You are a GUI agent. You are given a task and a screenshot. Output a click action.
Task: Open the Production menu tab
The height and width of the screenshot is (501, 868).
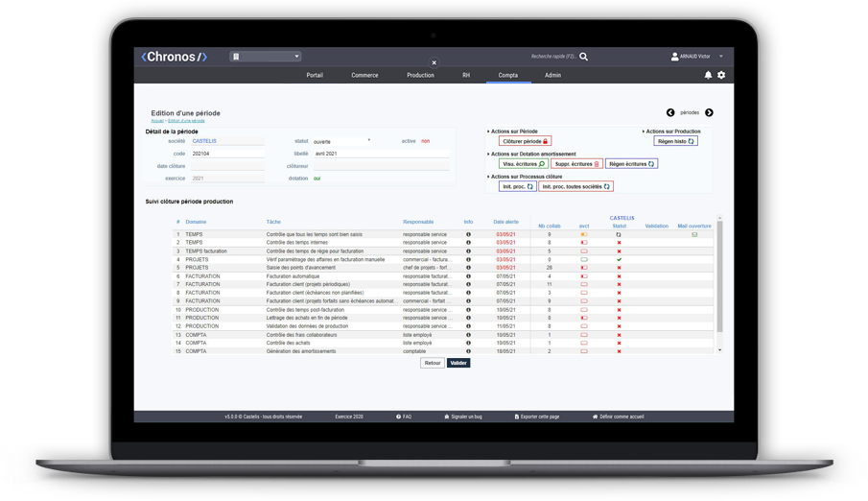420,75
